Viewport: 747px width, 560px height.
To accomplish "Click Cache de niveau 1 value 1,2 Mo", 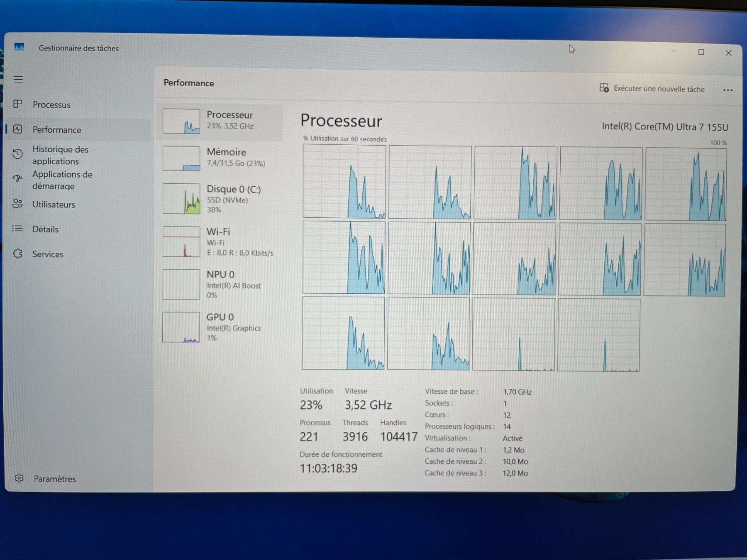I will [514, 450].
